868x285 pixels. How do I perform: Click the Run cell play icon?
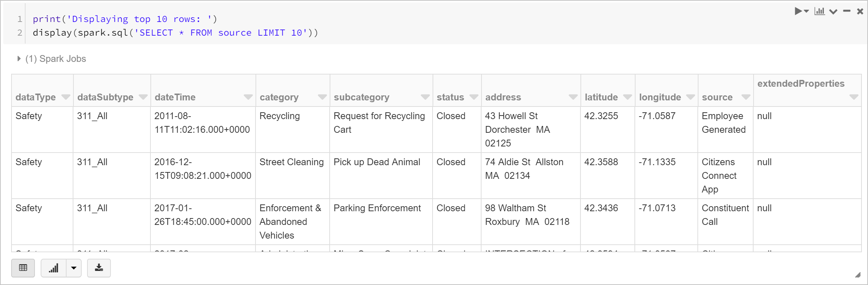pyautogui.click(x=798, y=11)
